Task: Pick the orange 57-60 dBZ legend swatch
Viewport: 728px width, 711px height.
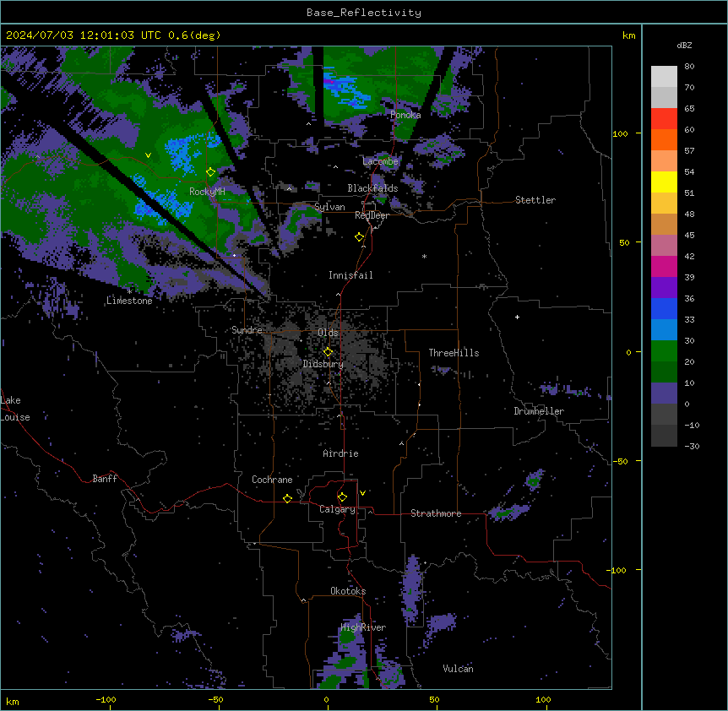Action: 664,139
